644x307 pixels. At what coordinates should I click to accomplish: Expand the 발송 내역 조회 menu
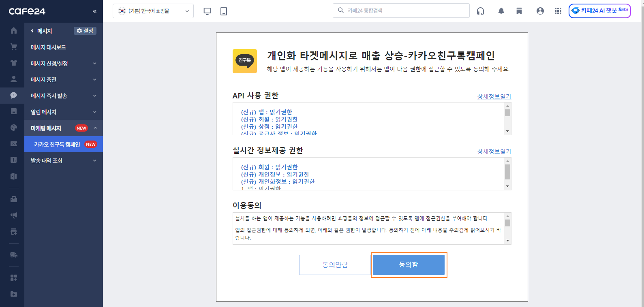click(63, 160)
